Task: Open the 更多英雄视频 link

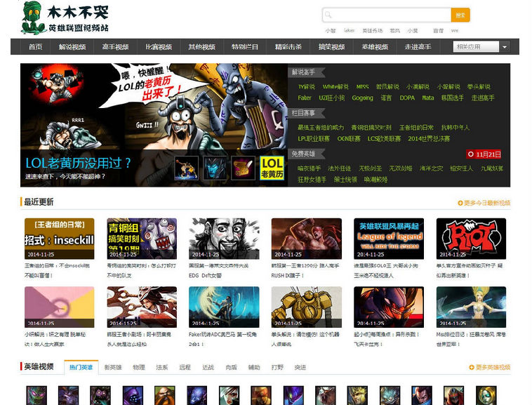Action: [x=490, y=367]
